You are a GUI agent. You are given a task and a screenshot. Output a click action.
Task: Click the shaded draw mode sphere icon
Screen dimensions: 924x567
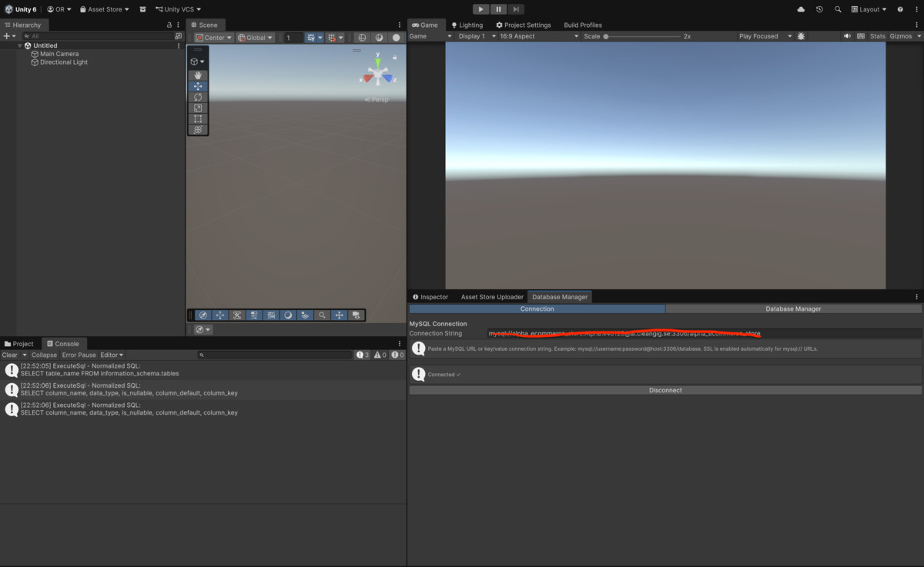tap(379, 37)
